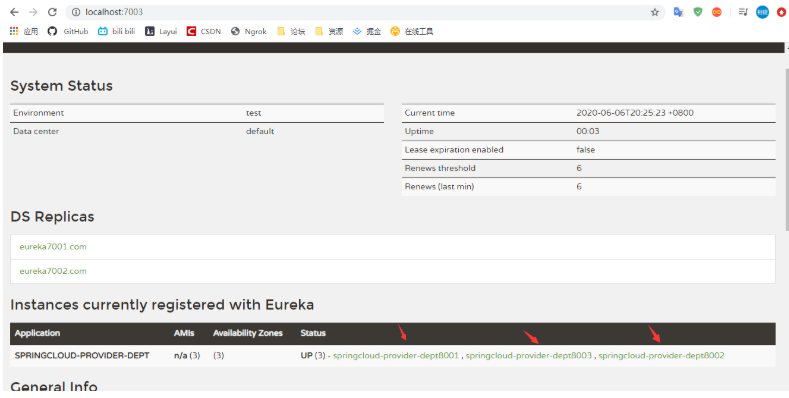789x398 pixels.
Task: Open the eureka7001.com replica link
Action: point(53,247)
